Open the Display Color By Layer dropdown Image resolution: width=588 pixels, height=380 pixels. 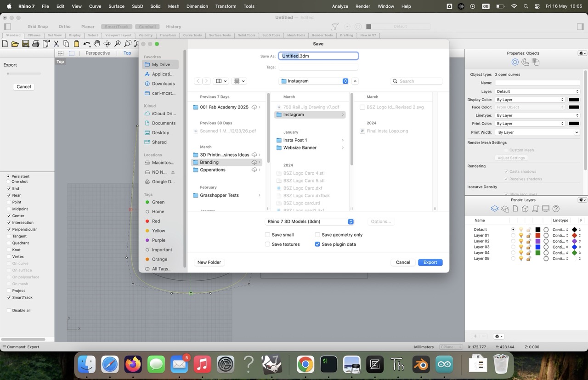pyautogui.click(x=530, y=100)
